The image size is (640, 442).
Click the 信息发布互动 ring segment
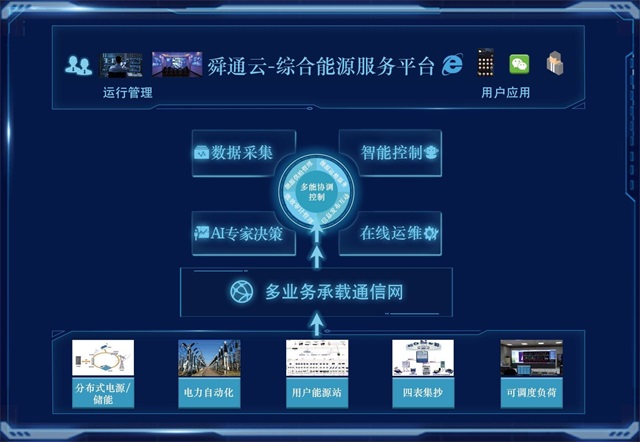coord(336,211)
